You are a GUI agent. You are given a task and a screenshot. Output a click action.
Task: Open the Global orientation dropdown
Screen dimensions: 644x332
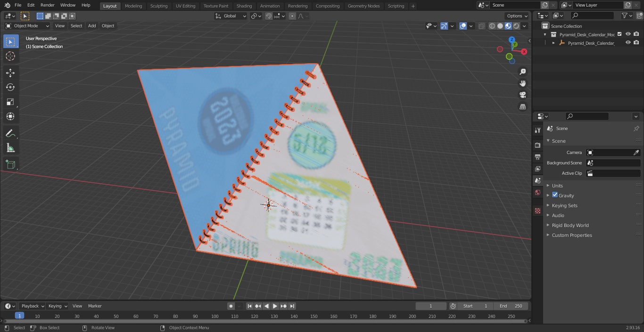[x=231, y=16]
